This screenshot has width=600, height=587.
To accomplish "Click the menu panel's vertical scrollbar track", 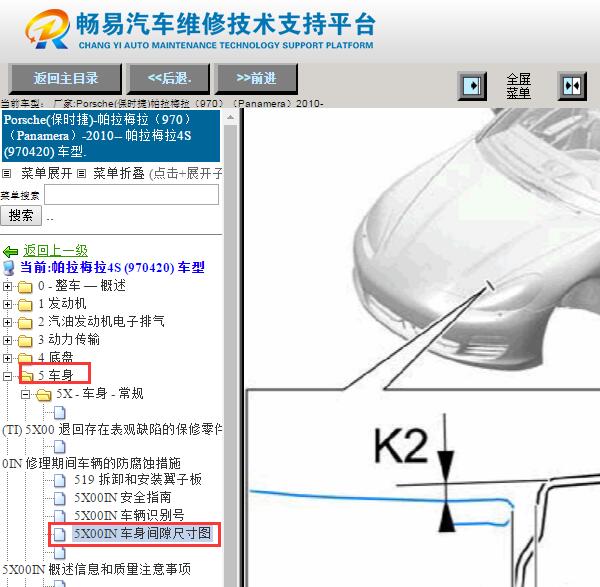I will point(230,356).
